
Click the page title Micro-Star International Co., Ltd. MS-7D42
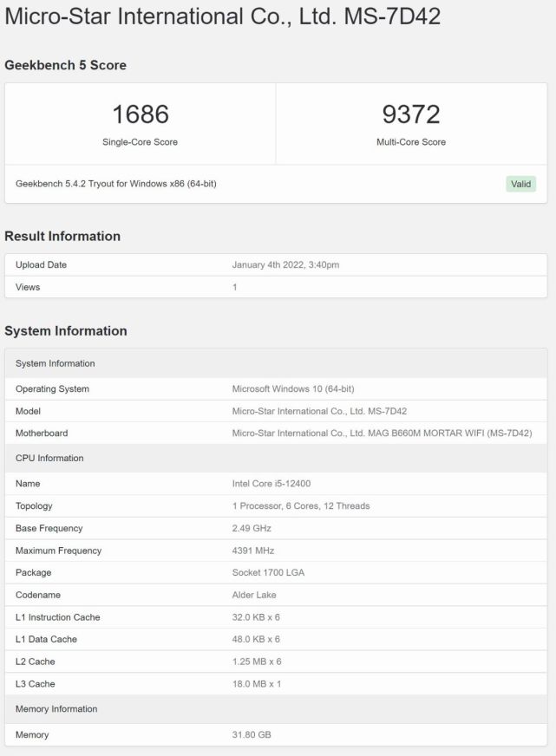222,16
